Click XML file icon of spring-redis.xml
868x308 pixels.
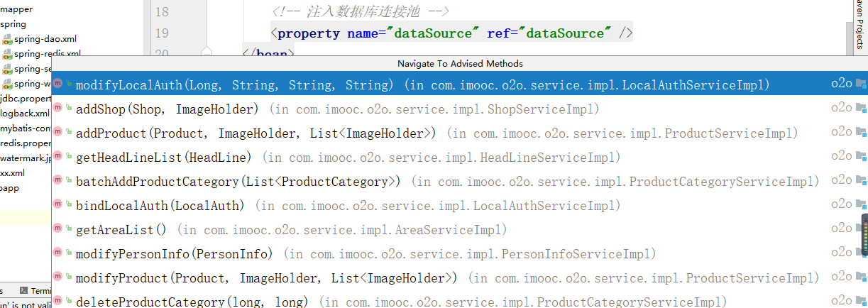coord(7,54)
